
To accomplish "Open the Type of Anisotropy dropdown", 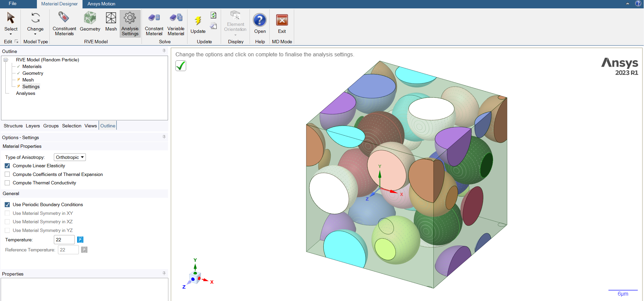I will click(x=70, y=157).
